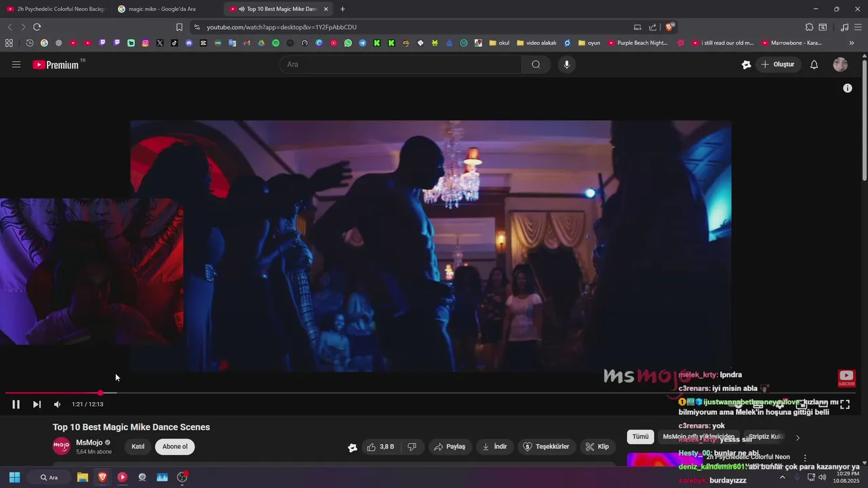Open the options for the Psychedelic Neon video

[805, 458]
